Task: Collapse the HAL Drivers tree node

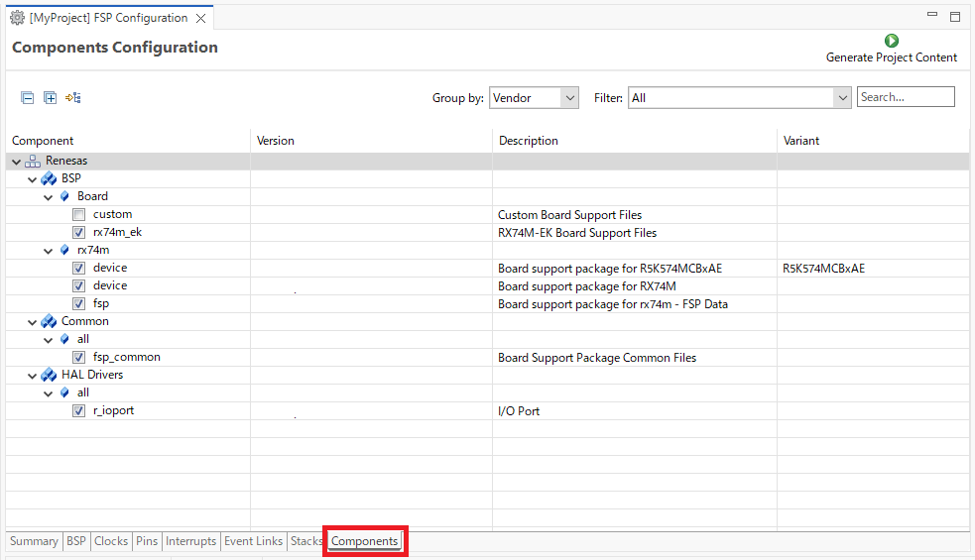Action: (x=33, y=376)
